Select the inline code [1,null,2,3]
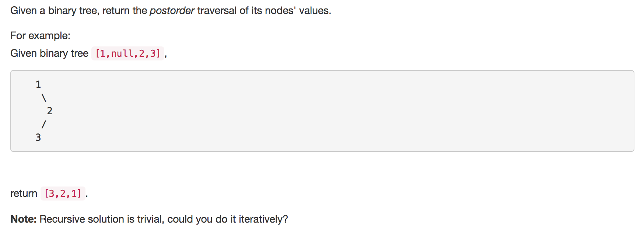The width and height of the screenshot is (644, 230). pos(128,53)
